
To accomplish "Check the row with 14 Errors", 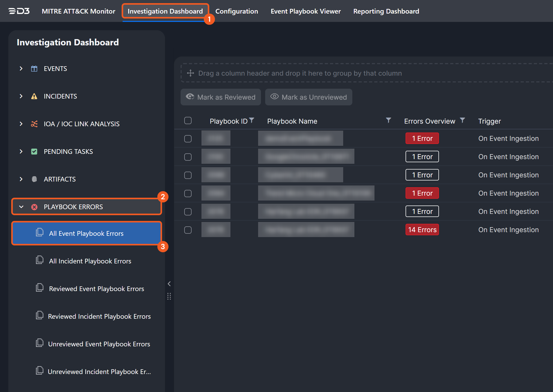I will coord(188,230).
